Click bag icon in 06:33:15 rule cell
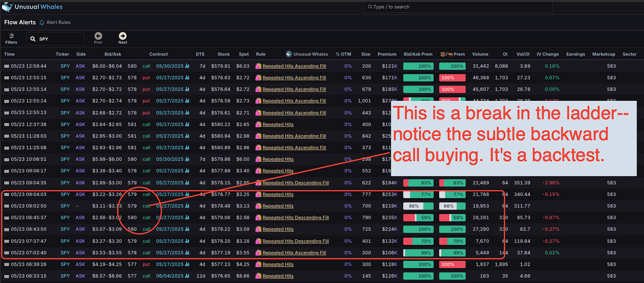Viewport: 644px width, 283px height. coord(259,276)
